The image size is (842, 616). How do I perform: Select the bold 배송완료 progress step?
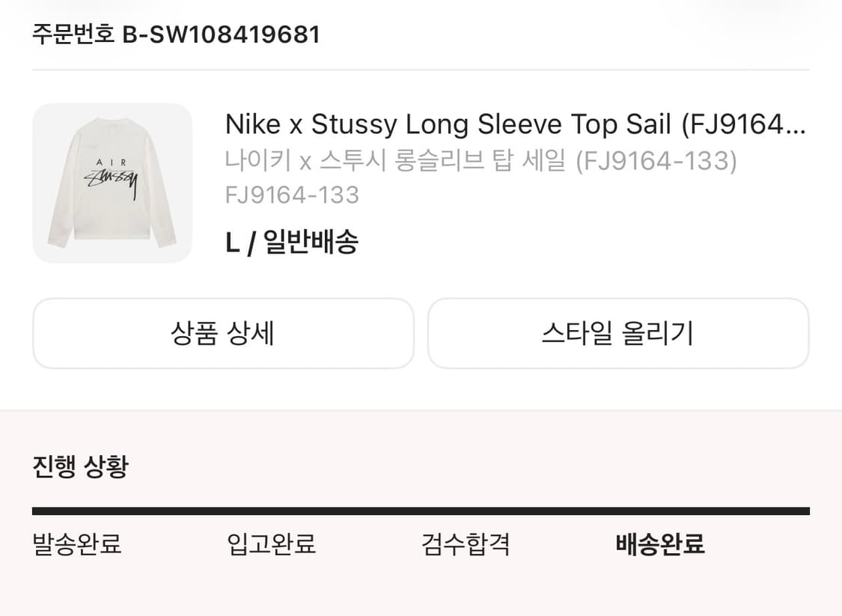coord(660,544)
